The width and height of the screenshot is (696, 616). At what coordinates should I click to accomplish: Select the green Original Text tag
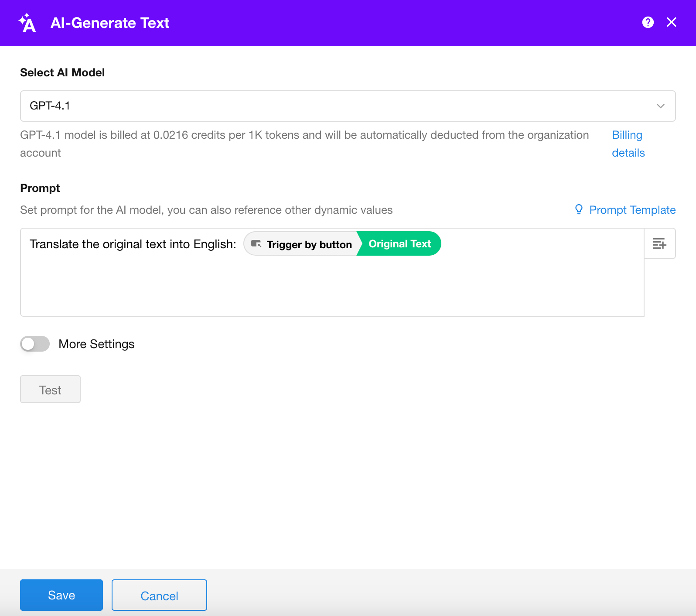(399, 244)
